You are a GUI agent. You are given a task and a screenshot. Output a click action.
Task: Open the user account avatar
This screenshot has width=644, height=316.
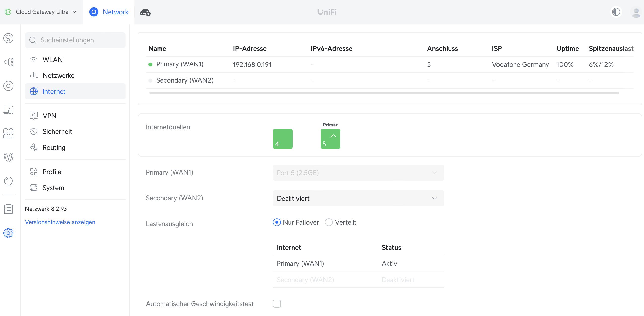tap(636, 12)
